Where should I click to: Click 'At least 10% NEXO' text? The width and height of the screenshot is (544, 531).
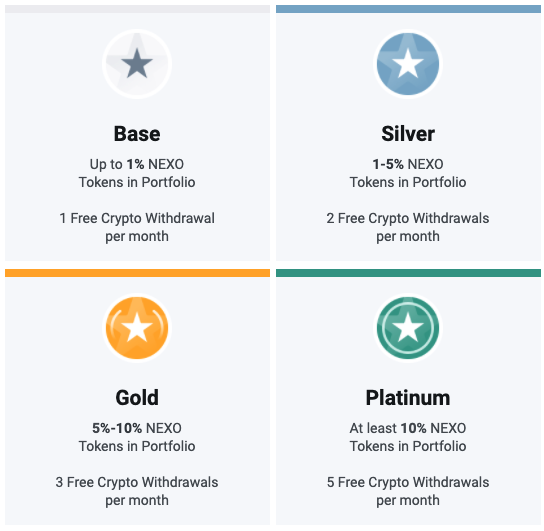pos(408,428)
